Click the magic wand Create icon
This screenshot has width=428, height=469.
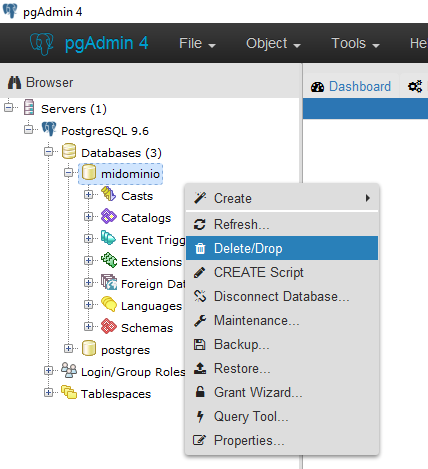click(200, 198)
